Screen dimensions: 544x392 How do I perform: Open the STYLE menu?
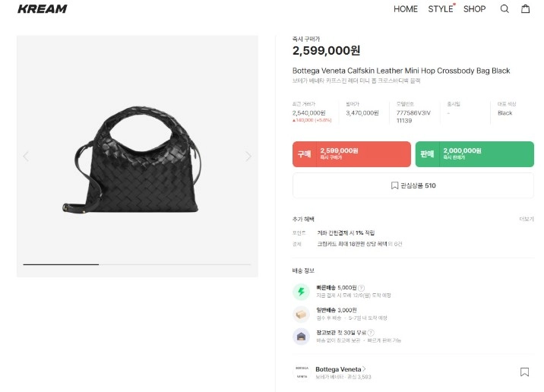point(440,9)
